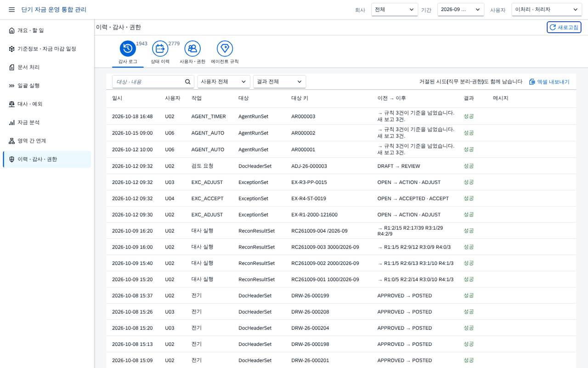588x368 pixels.
Task: Click 검토 요청 action cell
Action: [203, 166]
